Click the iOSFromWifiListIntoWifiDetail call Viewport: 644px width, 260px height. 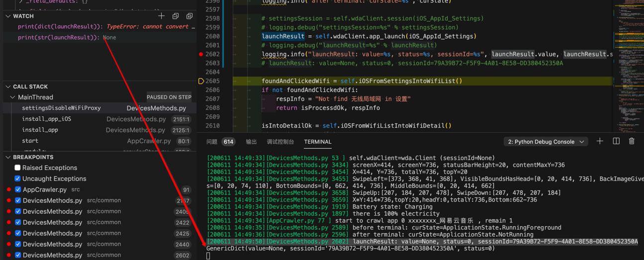394,126
